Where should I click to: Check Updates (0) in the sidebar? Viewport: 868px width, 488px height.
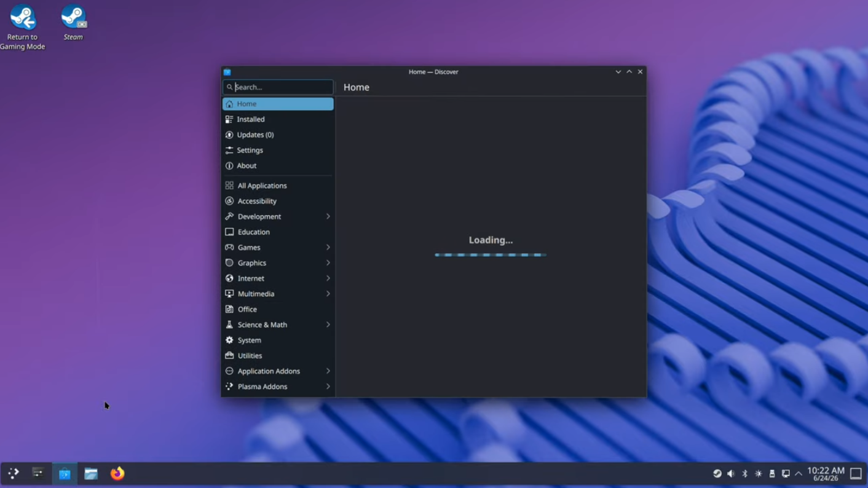[278, 135]
